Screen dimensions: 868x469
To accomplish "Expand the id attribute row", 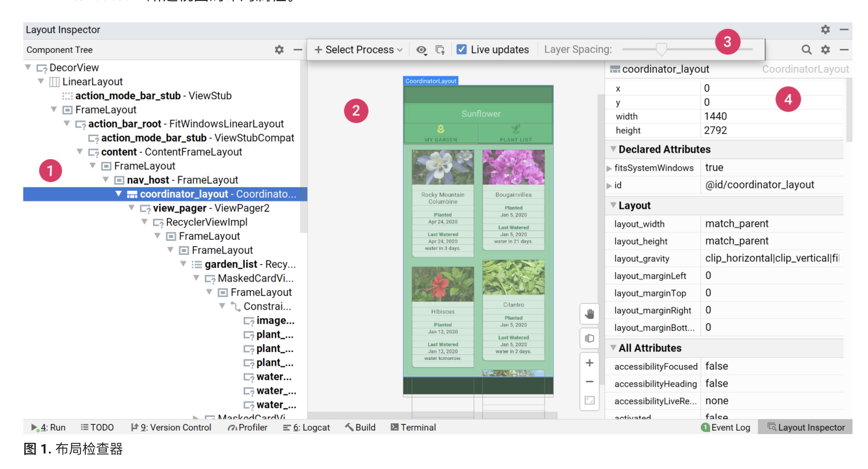I will [x=609, y=186].
